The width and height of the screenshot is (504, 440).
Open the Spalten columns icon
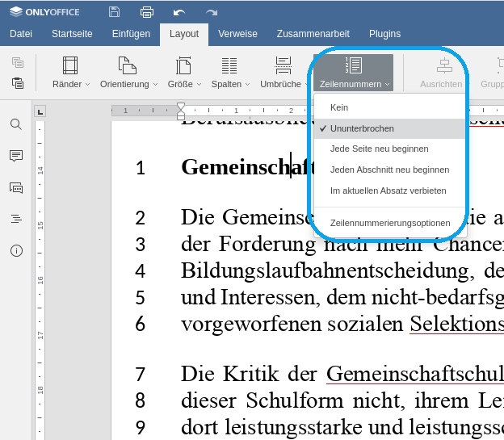tap(229, 65)
